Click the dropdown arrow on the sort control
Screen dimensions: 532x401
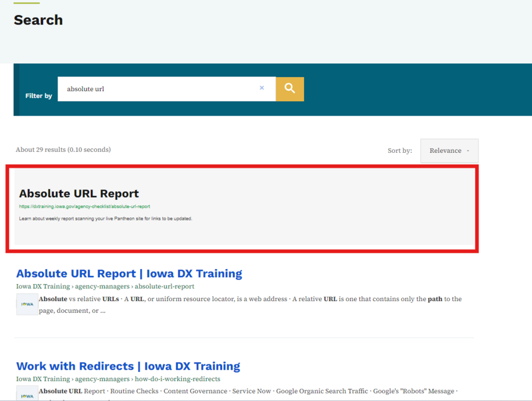click(467, 151)
